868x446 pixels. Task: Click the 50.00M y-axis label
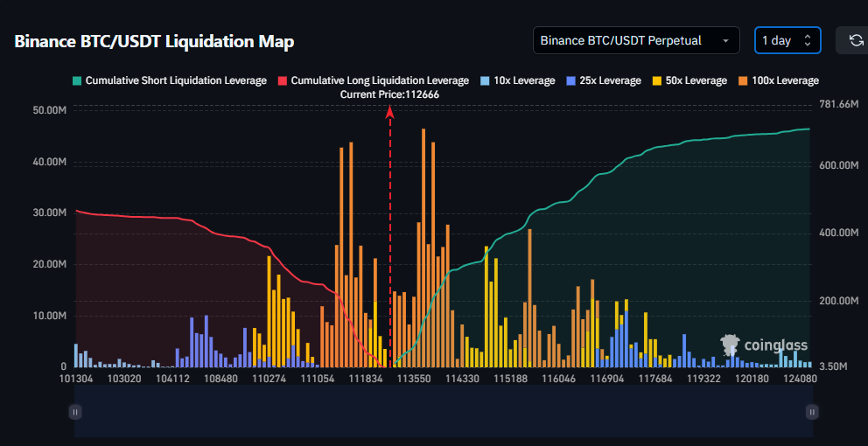tap(50, 110)
